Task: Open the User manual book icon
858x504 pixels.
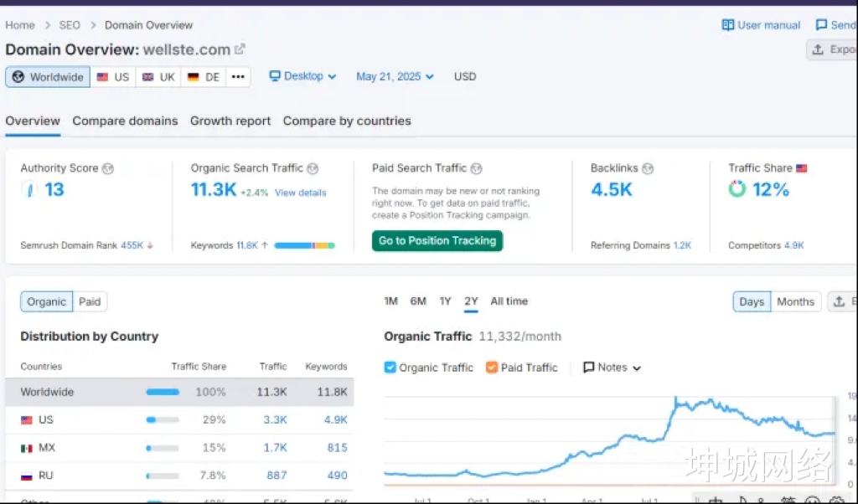Action: tap(728, 25)
